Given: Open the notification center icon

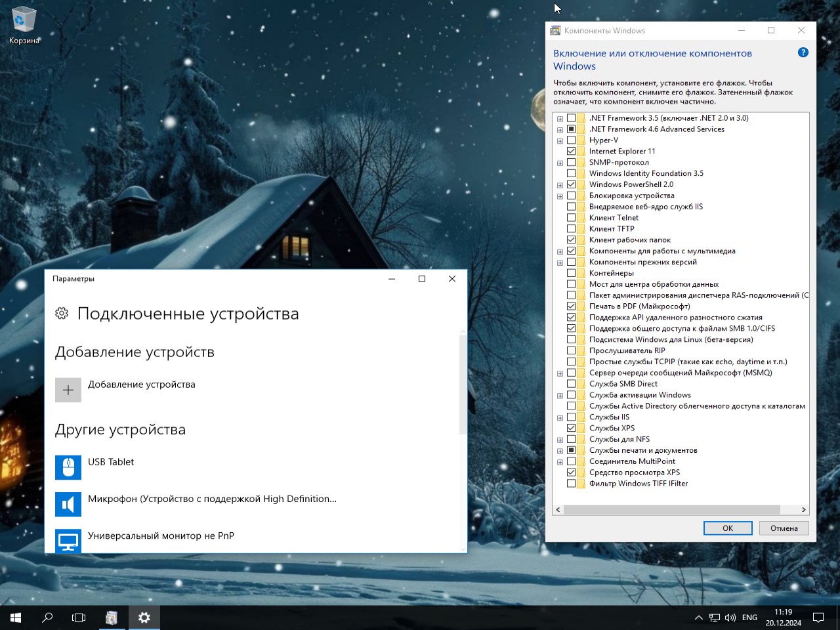Looking at the screenshot, I should coord(818,618).
